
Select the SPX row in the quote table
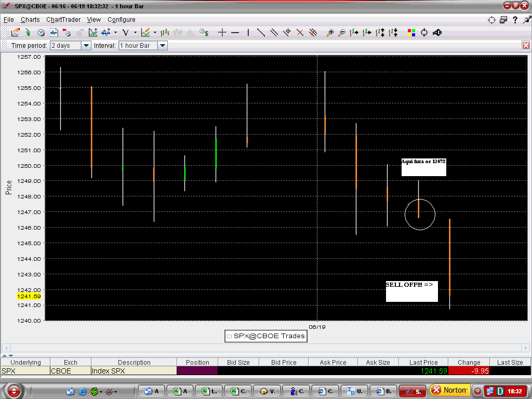tap(26, 370)
